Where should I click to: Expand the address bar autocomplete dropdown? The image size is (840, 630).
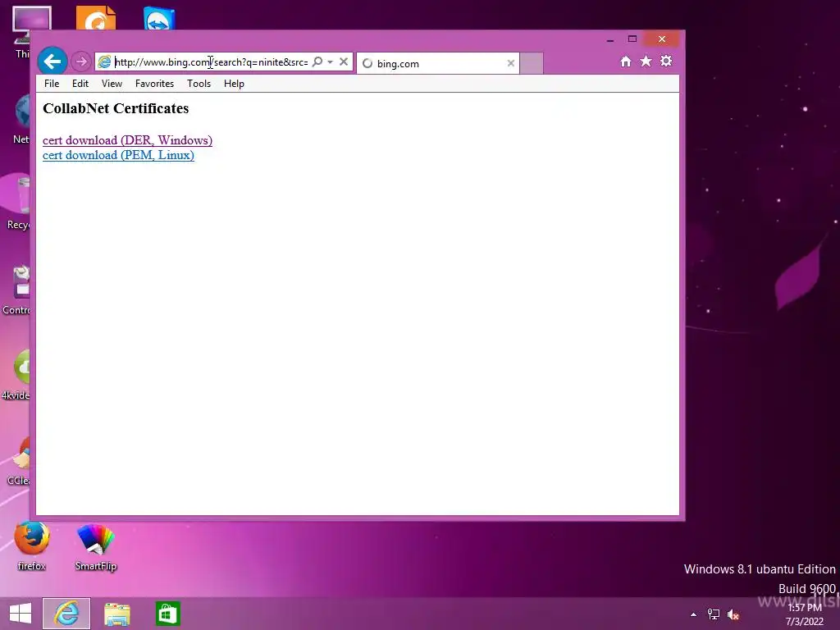(331, 62)
